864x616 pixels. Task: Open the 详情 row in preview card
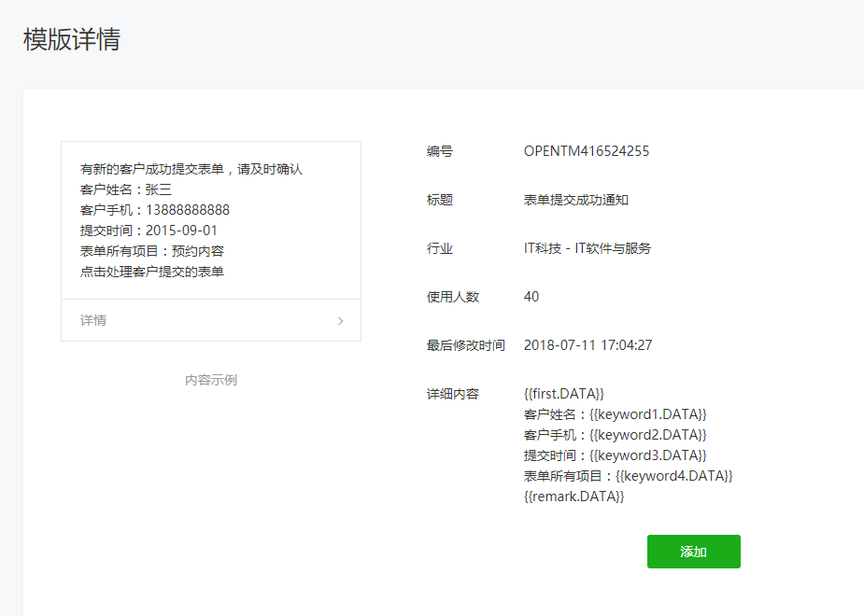(x=211, y=320)
